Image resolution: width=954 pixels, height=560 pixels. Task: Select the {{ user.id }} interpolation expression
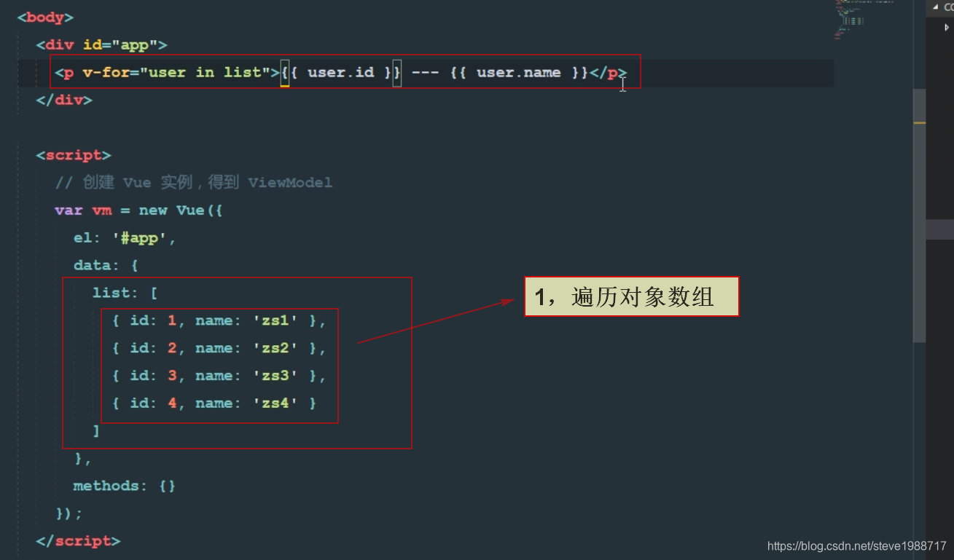click(340, 72)
